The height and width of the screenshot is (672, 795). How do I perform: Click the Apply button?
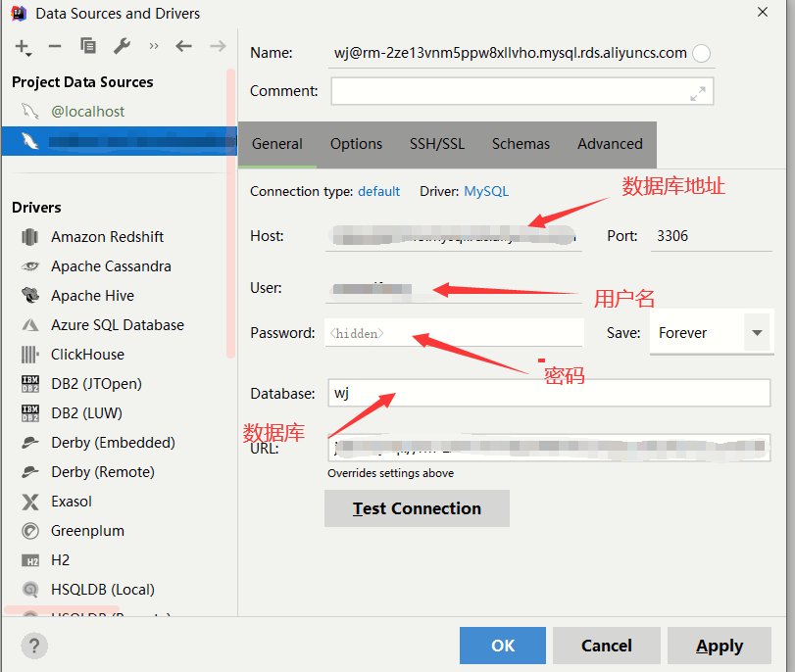point(720,646)
